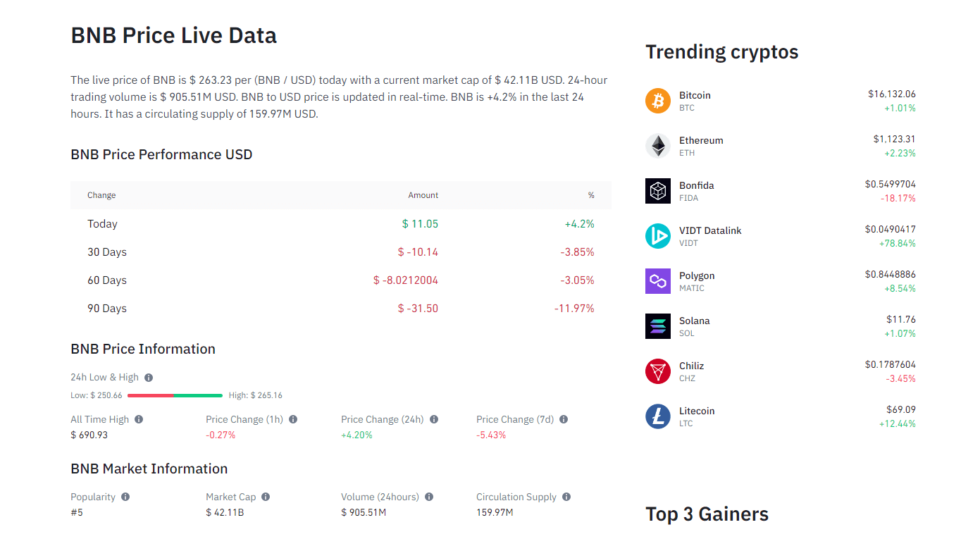Screen dimensions: 980x539
Task: Open the Price Change (24h) info tooltip
Action: pyautogui.click(x=435, y=419)
